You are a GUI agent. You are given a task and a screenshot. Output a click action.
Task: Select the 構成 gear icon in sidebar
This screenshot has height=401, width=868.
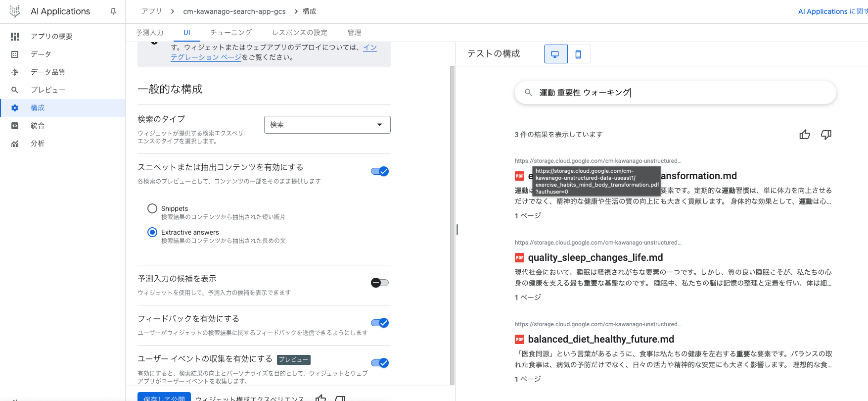(x=15, y=107)
